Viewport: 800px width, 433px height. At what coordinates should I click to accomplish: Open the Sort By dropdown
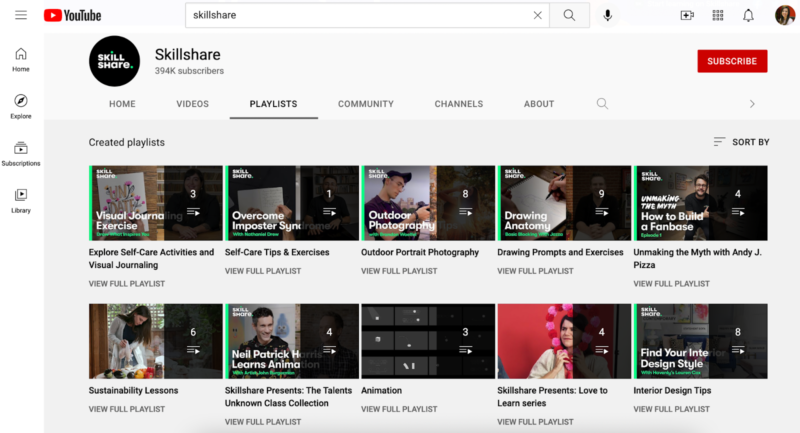[741, 142]
